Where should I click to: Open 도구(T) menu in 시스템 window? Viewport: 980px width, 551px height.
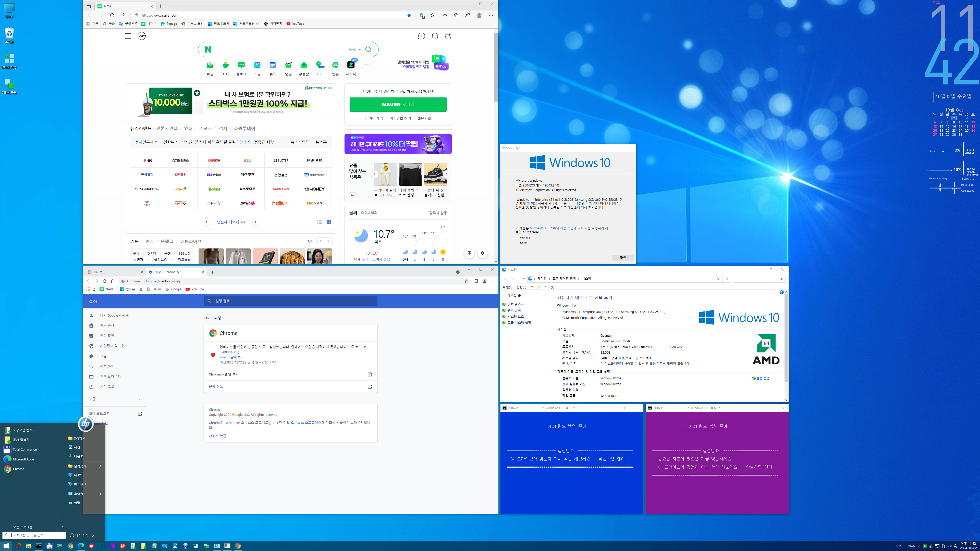pos(549,287)
